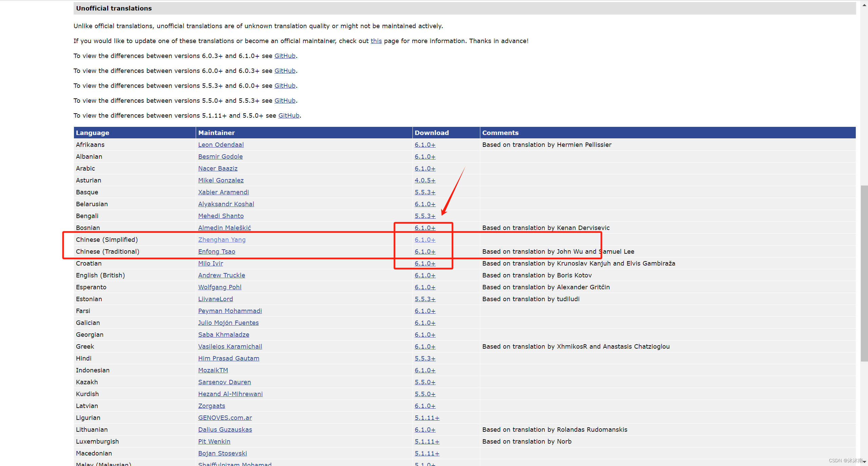Download Ligurian translation 5.1.11+
The image size is (868, 466).
(x=427, y=418)
